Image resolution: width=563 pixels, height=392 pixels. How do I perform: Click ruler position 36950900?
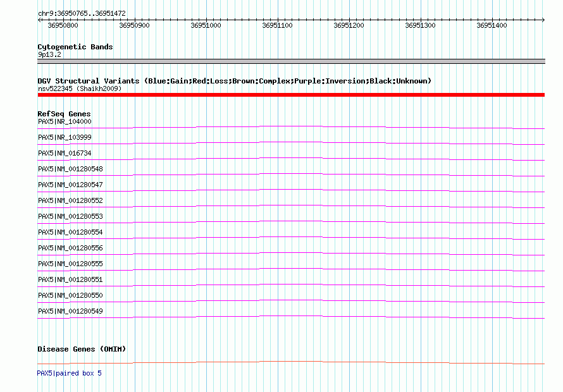[134, 25]
